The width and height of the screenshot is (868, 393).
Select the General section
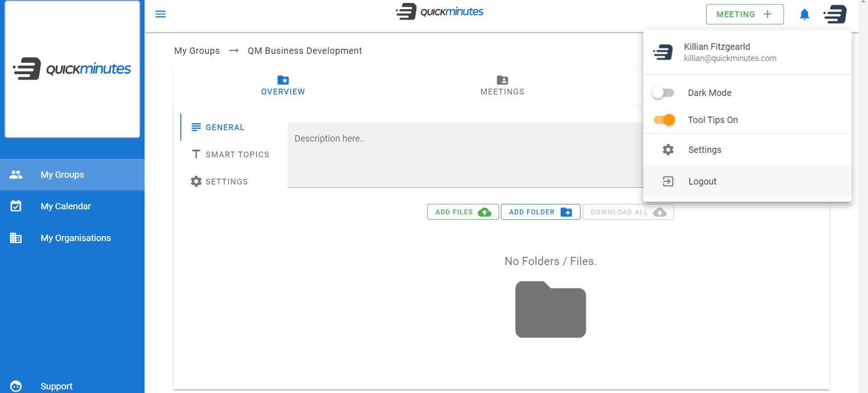click(x=231, y=127)
